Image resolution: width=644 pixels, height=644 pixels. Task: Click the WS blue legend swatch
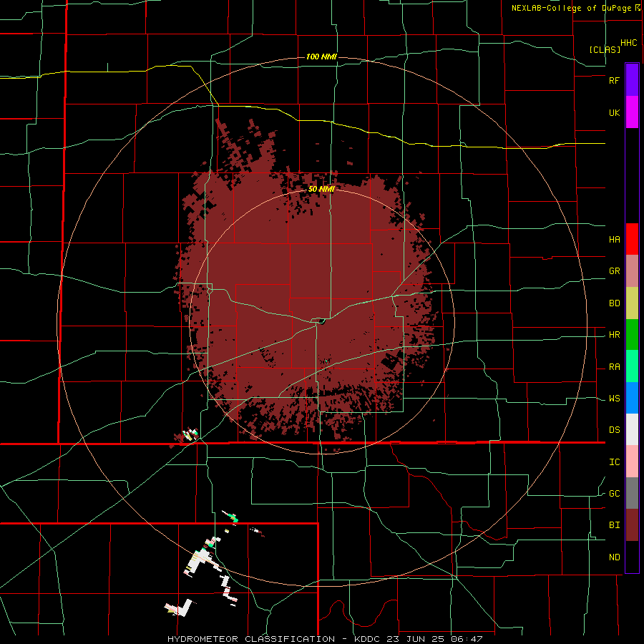[x=632, y=398]
